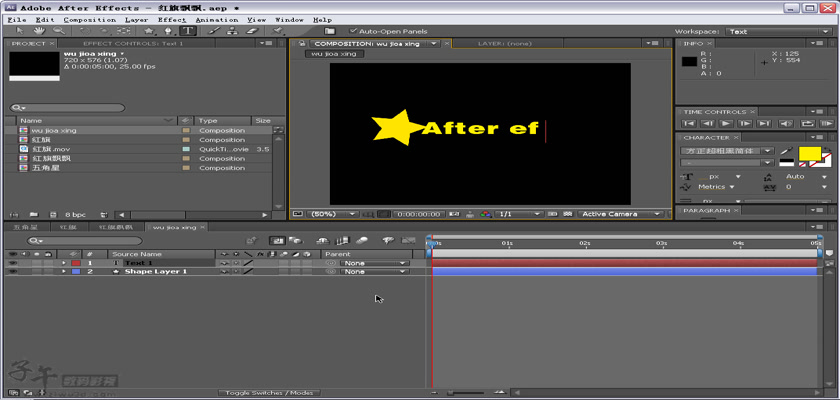The image size is (840, 400).
Task: Select the Zoom magnifier tool
Action: [x=58, y=32]
